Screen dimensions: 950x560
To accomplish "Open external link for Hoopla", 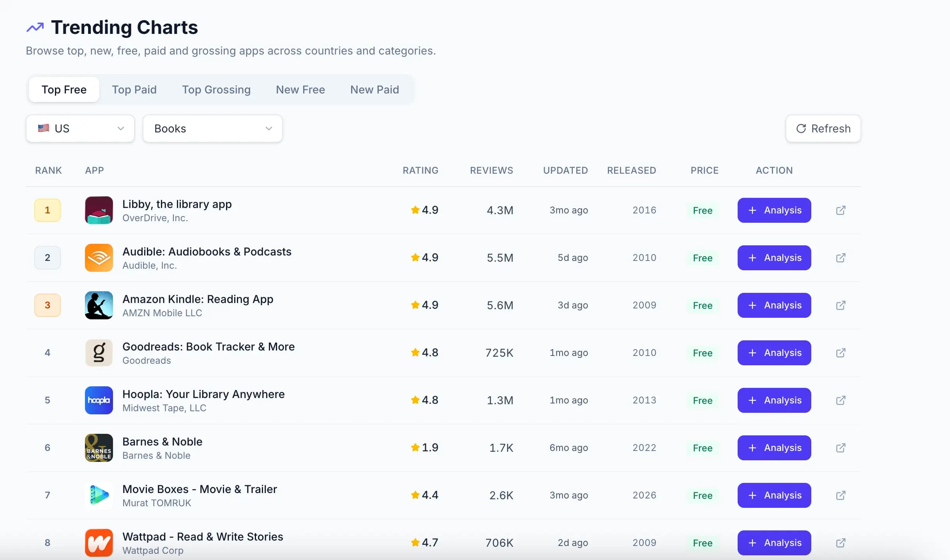I will [841, 400].
